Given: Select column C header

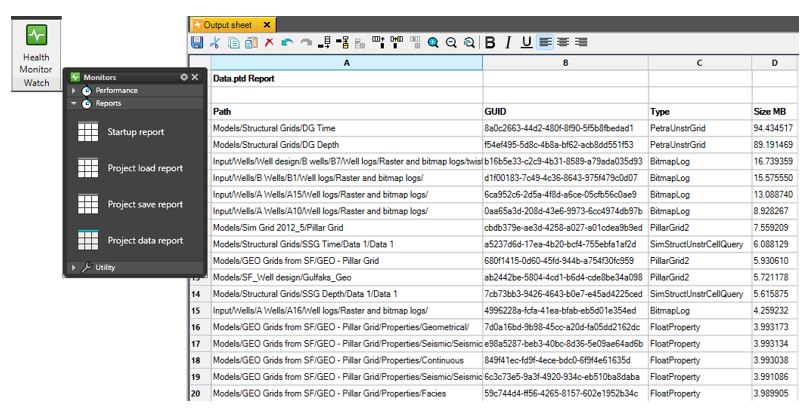Looking at the screenshot, I should (699, 63).
